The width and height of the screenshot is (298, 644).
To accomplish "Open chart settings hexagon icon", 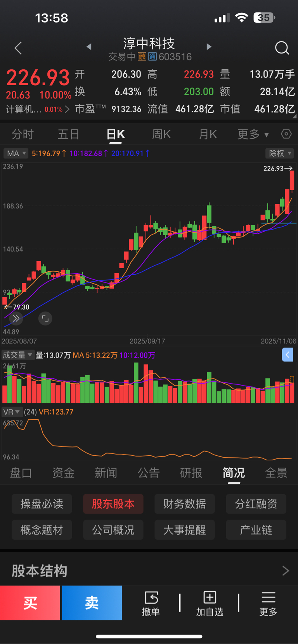I will [x=286, y=134].
